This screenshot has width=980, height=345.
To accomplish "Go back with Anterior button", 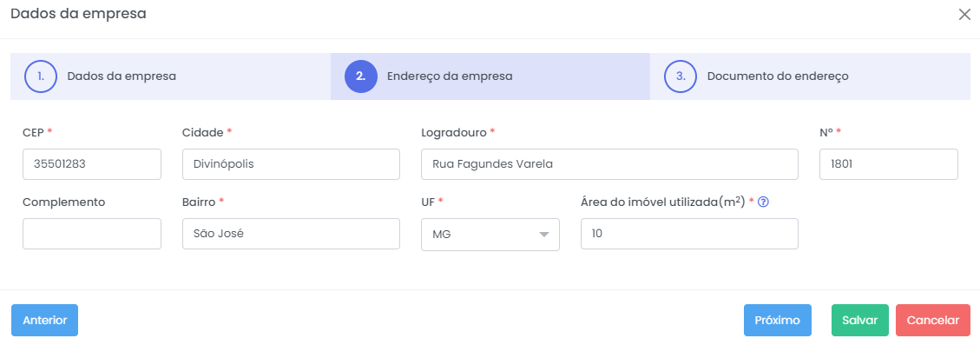I will point(44,320).
